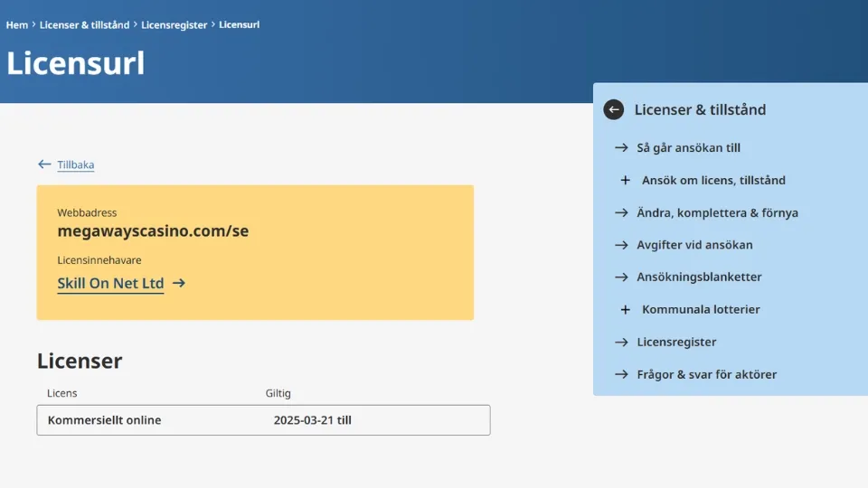Click the Licens column header
The image size is (868, 488).
tap(62, 393)
